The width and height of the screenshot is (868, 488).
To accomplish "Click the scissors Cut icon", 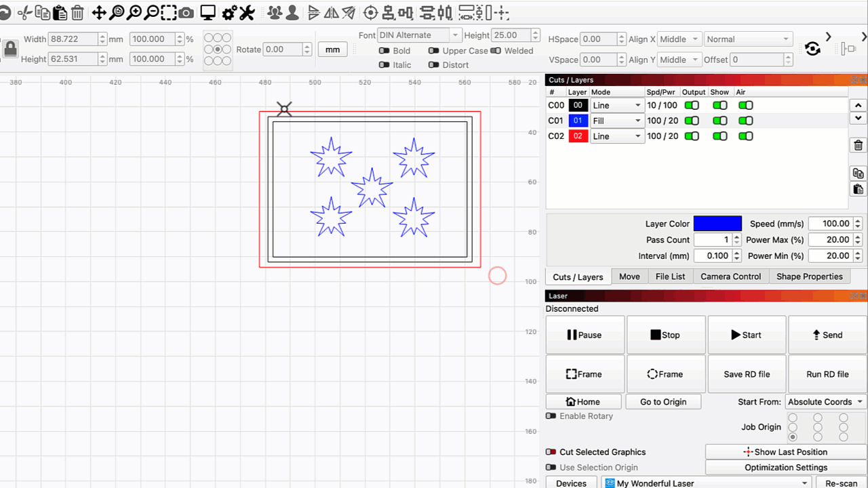I will 24,12.
